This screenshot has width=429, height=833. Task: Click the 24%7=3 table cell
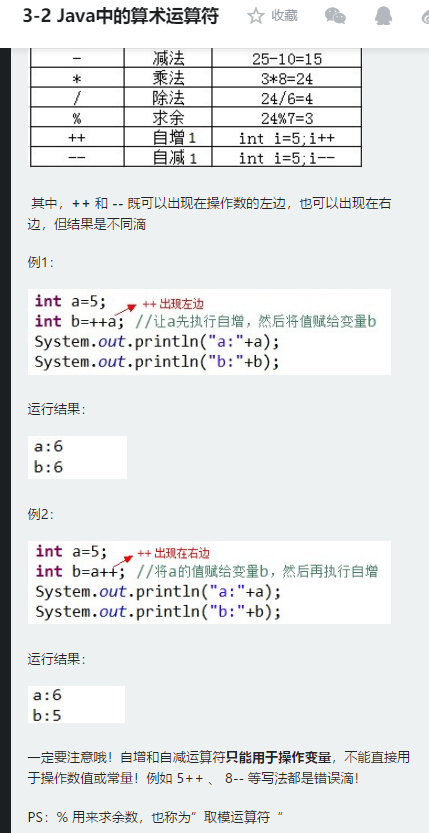[287, 117]
